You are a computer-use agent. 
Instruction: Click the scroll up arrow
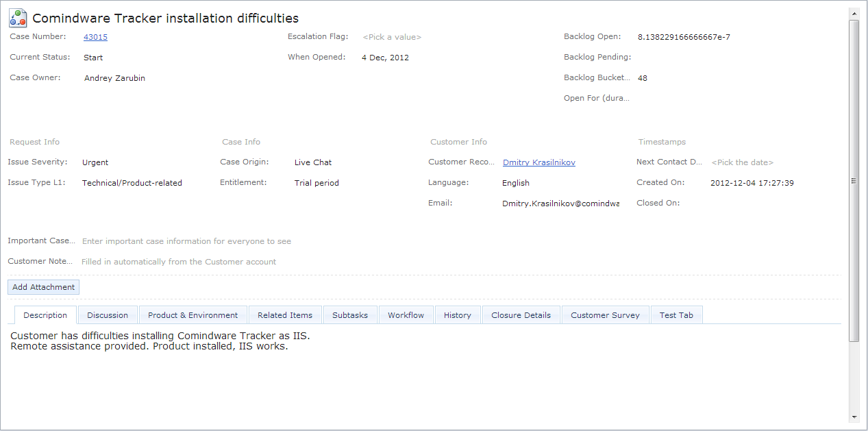tap(854, 14)
